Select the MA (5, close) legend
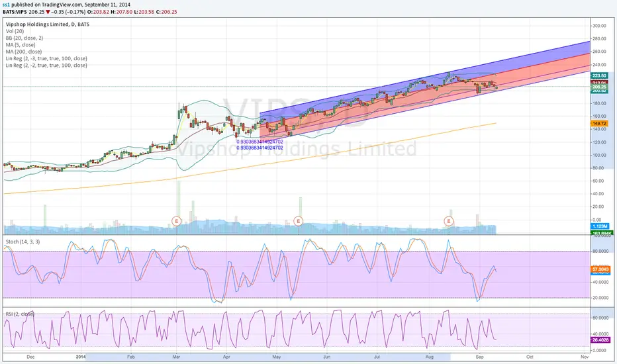Viewport: 617px width, 364px height. (x=21, y=45)
